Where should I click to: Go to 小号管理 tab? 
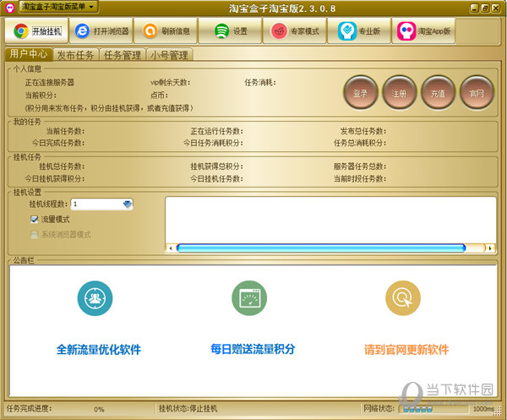(x=170, y=55)
